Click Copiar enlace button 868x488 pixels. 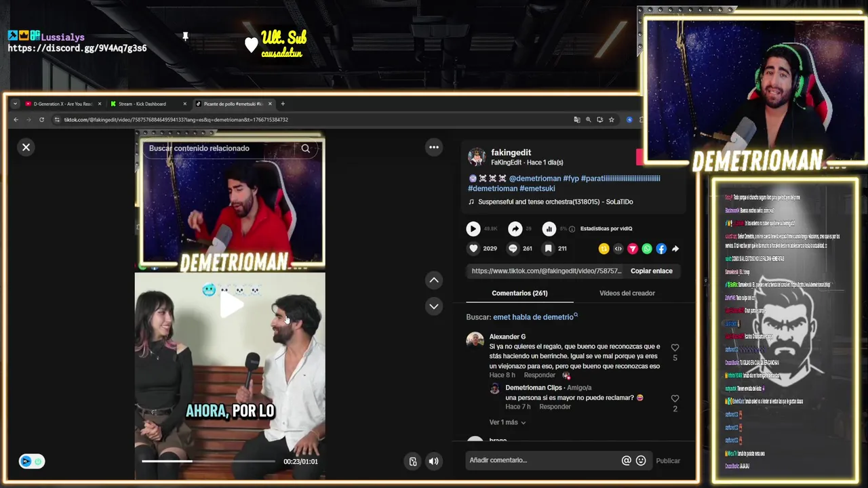point(652,271)
